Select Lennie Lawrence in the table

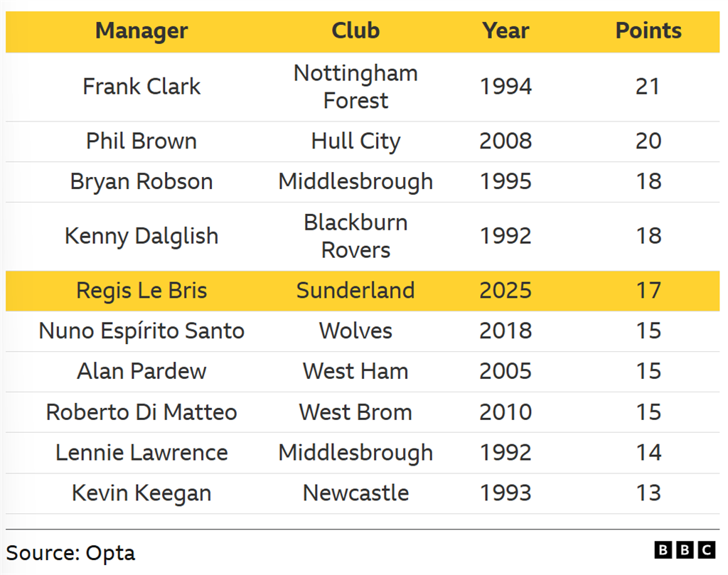[141, 453]
